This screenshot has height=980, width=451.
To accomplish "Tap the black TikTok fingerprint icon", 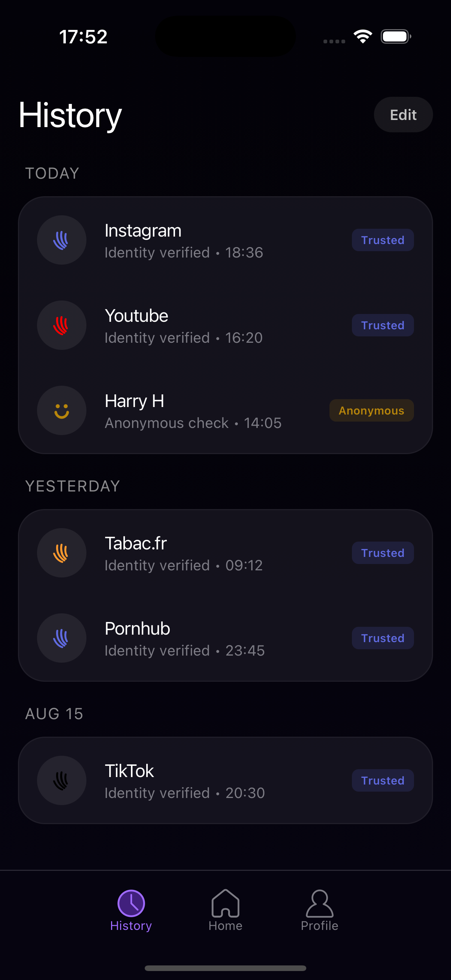I will point(61,780).
